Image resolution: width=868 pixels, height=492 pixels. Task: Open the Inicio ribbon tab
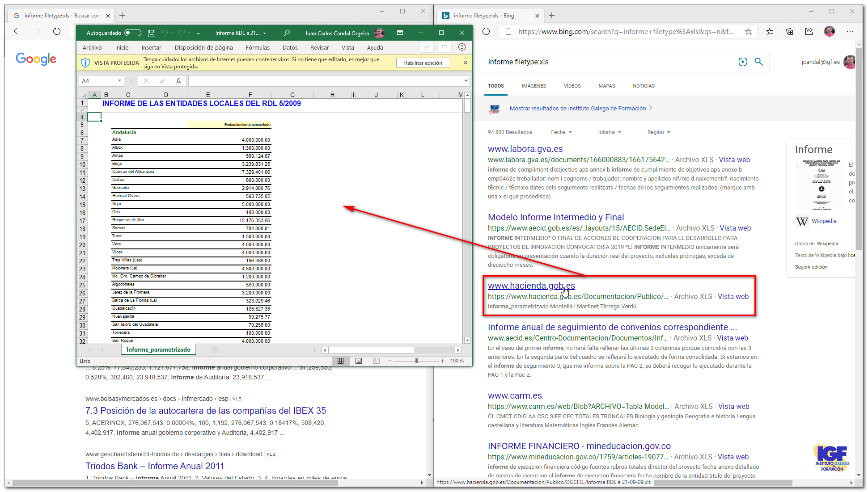(122, 47)
